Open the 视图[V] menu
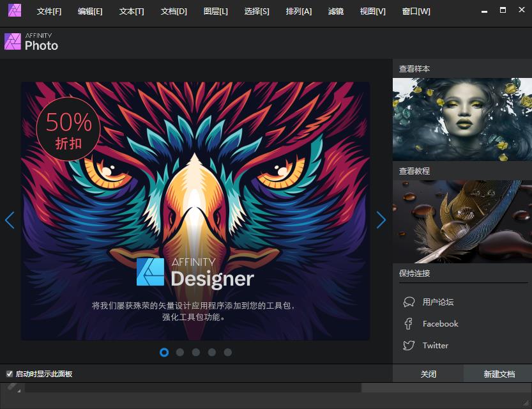The image size is (532, 409). coord(372,11)
